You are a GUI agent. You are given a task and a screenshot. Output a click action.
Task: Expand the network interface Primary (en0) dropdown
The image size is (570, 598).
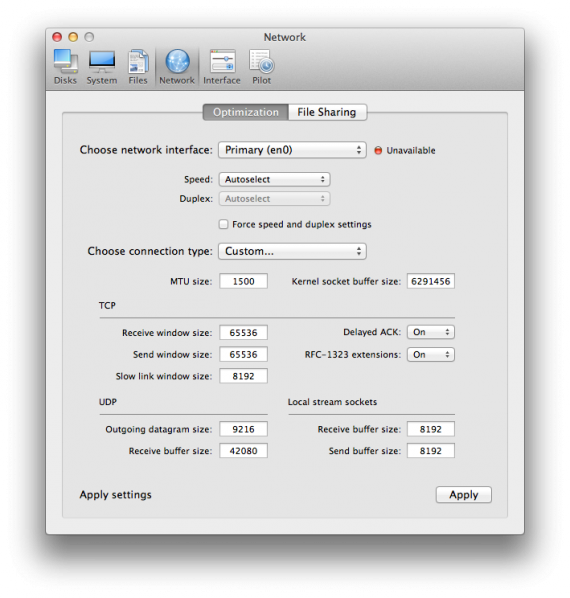[292, 150]
